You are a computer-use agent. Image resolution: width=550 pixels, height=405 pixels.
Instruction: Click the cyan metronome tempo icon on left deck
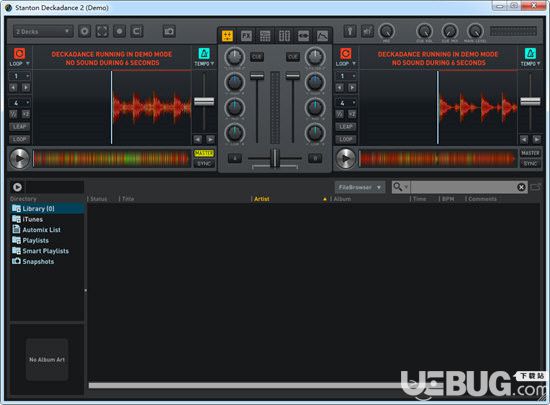[x=204, y=54]
